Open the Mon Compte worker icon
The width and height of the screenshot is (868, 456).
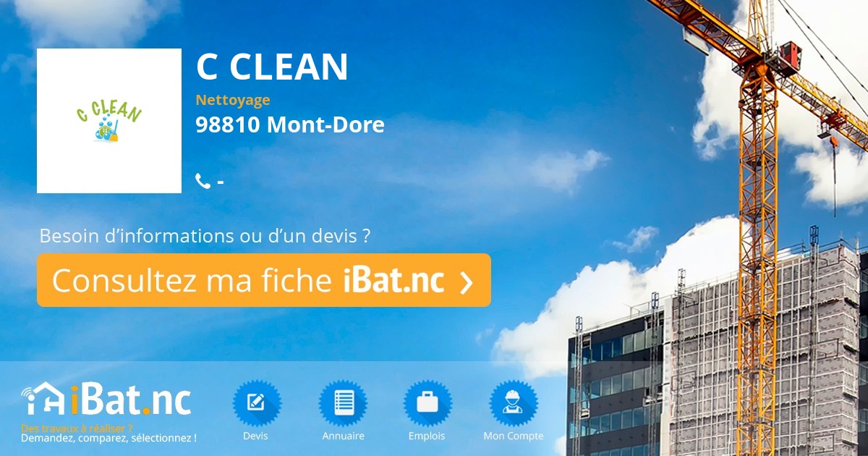pos(514,403)
